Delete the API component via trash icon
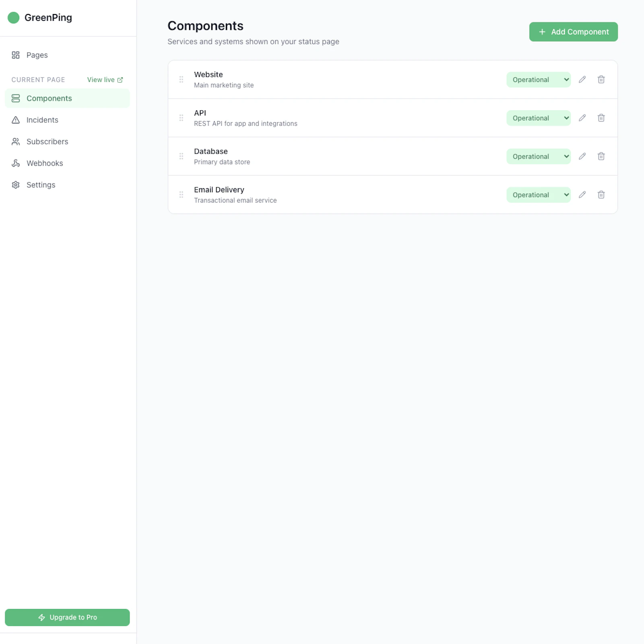 tap(601, 118)
